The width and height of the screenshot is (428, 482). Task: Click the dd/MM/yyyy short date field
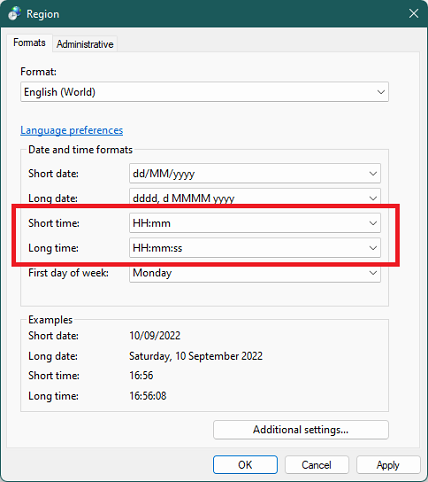tap(255, 173)
